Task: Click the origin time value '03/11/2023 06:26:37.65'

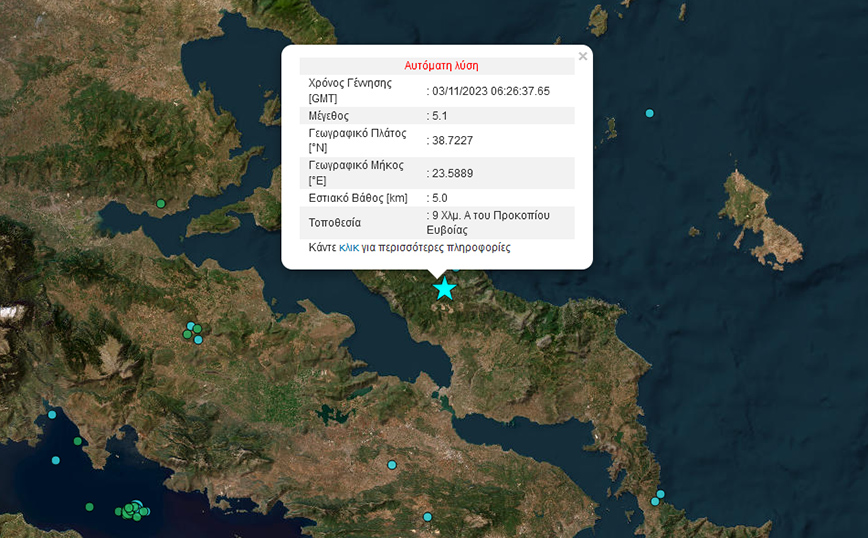Action: (491, 91)
